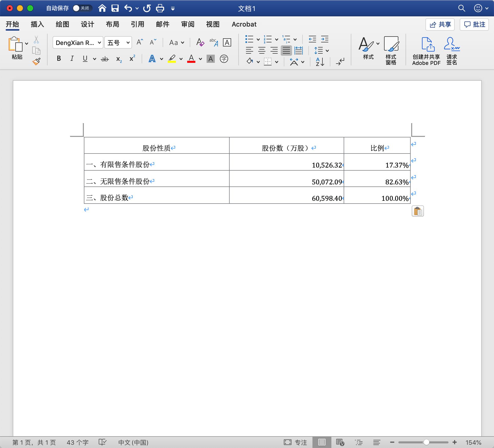Toggle bold formatting
Image resolution: width=494 pixels, height=448 pixels.
[x=59, y=59]
